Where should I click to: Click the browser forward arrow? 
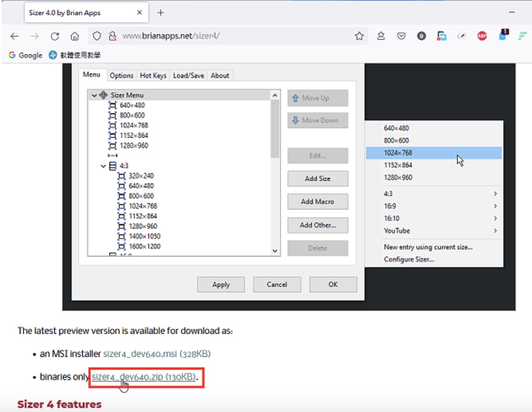[35, 36]
